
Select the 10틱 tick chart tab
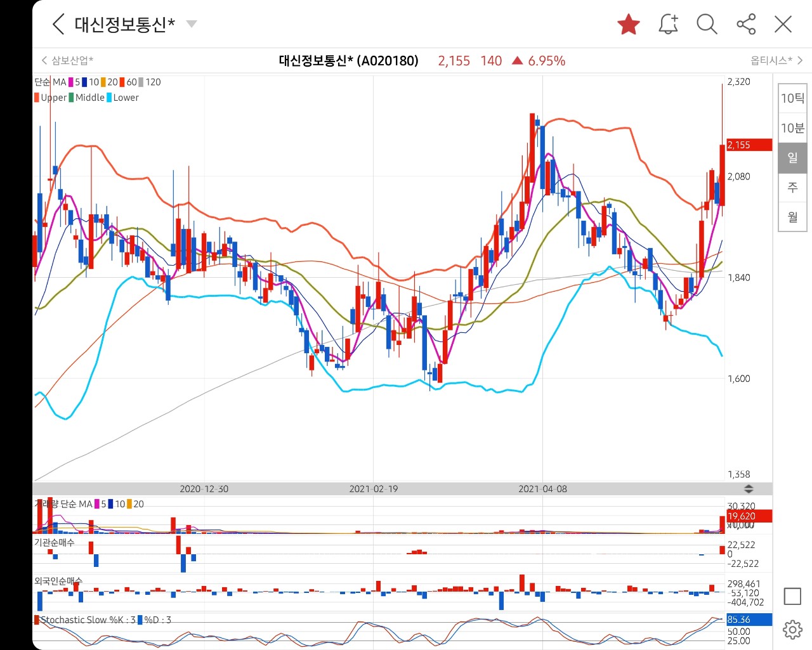(792, 98)
